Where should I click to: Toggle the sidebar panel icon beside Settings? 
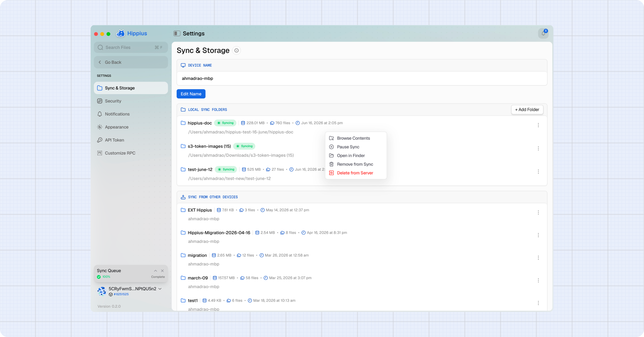click(177, 33)
